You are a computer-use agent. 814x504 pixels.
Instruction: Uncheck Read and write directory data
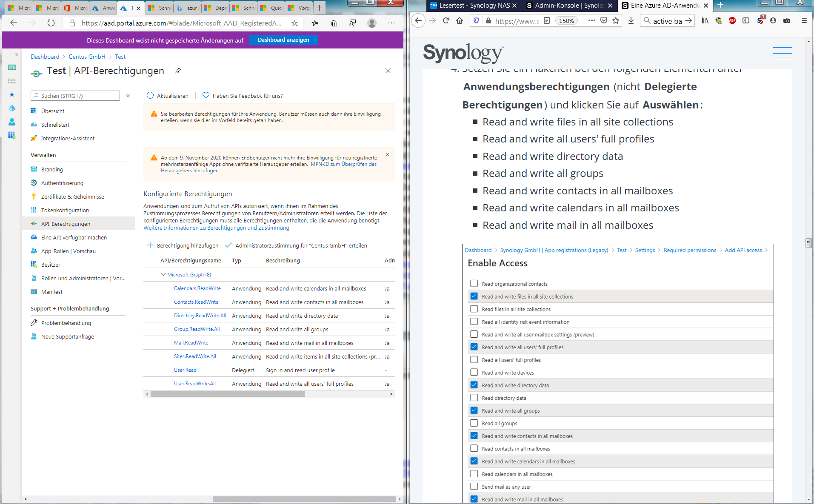coord(474,385)
